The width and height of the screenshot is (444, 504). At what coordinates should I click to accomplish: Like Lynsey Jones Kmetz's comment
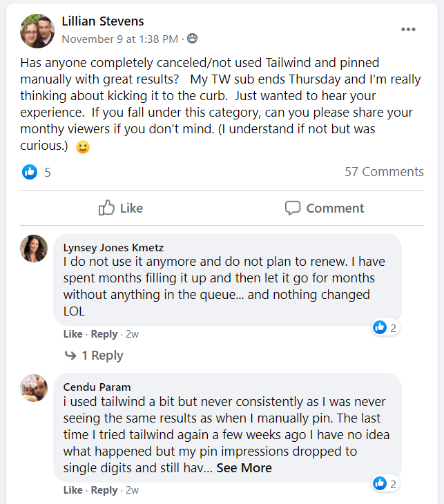[73, 334]
